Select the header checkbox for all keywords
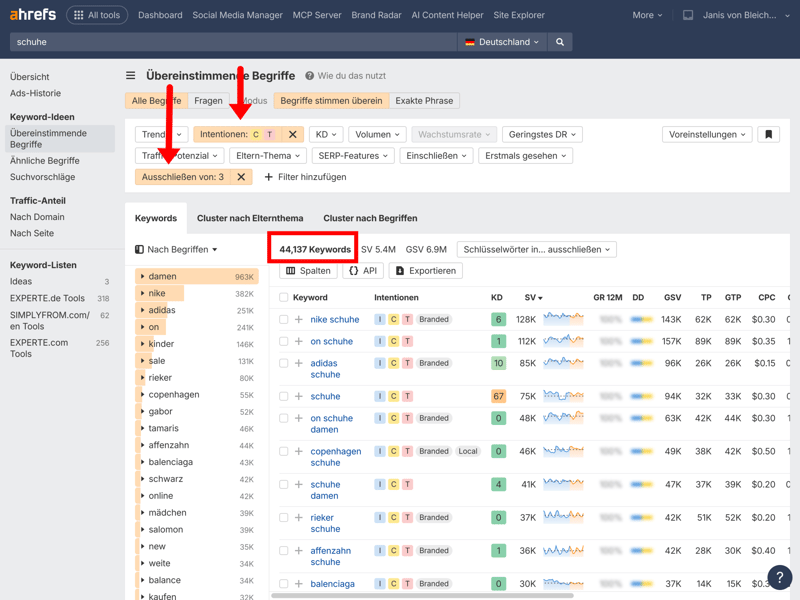The height and width of the screenshot is (600, 800). (284, 297)
